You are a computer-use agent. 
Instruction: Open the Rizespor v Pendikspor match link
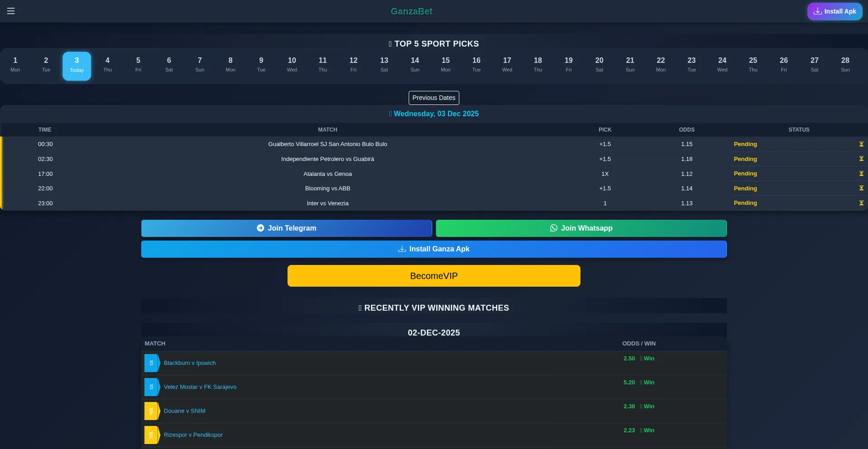coord(193,435)
